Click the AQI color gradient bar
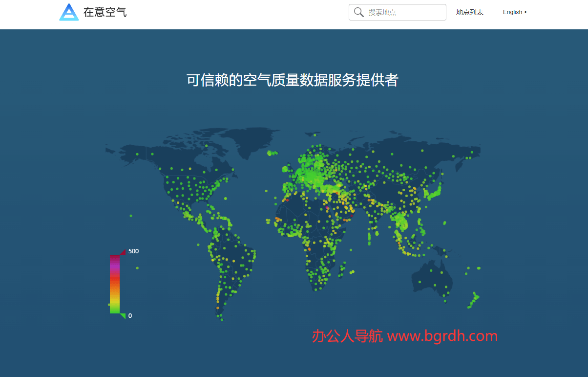 (114, 284)
